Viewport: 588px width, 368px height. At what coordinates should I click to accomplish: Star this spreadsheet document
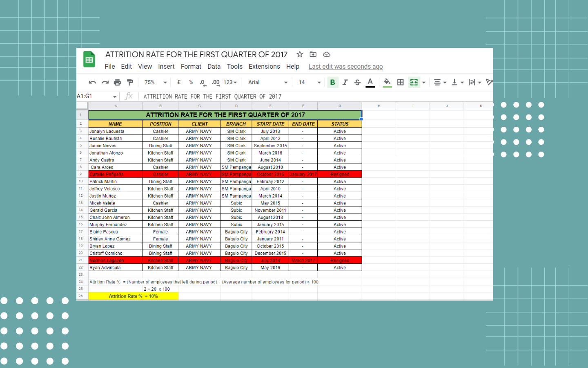point(300,54)
